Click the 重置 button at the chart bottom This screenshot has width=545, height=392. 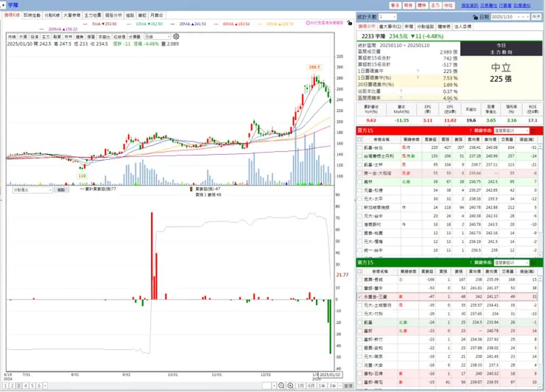(x=348, y=386)
